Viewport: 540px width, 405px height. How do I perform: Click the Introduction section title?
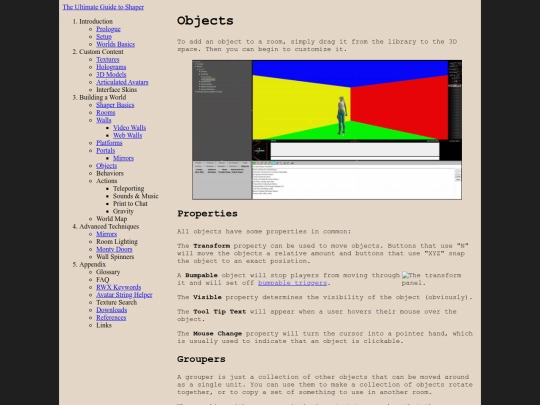click(96, 21)
